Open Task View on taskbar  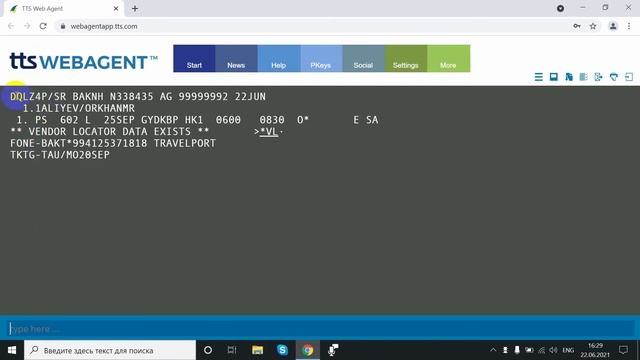[x=232, y=350]
